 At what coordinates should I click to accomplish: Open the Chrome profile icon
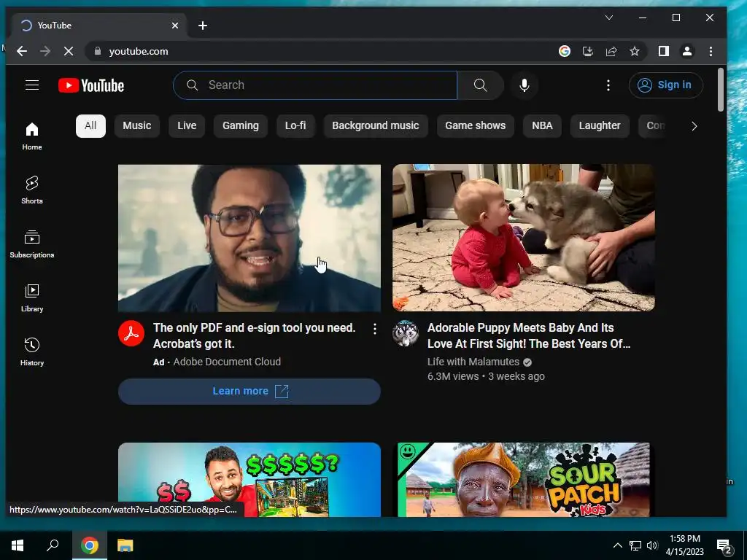[687, 52]
